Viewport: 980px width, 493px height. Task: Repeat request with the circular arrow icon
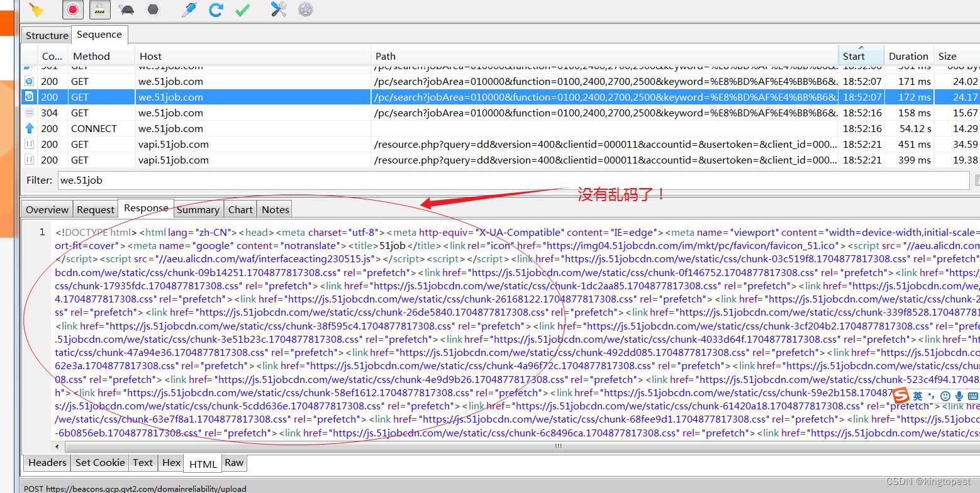216,9
